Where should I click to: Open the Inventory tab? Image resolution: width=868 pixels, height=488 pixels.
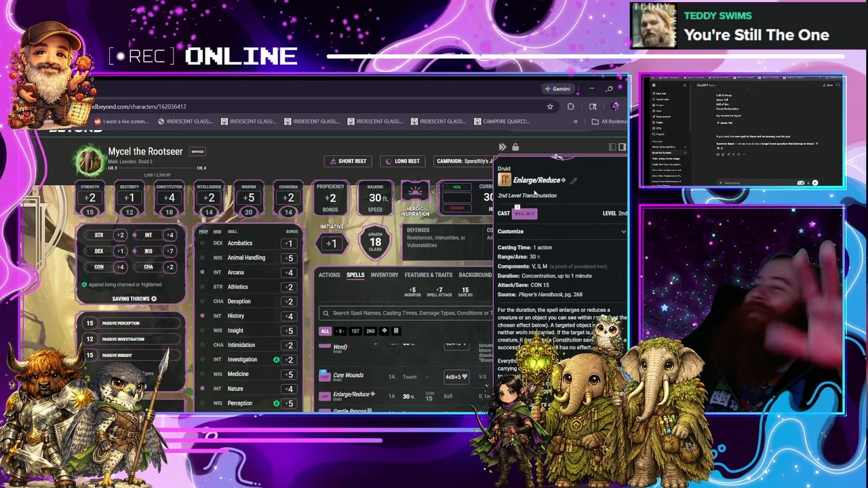(x=384, y=275)
